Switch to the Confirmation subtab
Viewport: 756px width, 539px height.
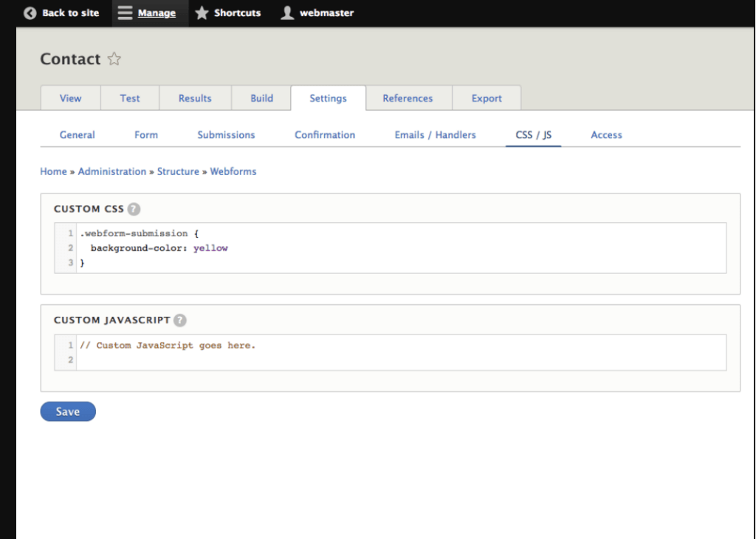(x=325, y=134)
